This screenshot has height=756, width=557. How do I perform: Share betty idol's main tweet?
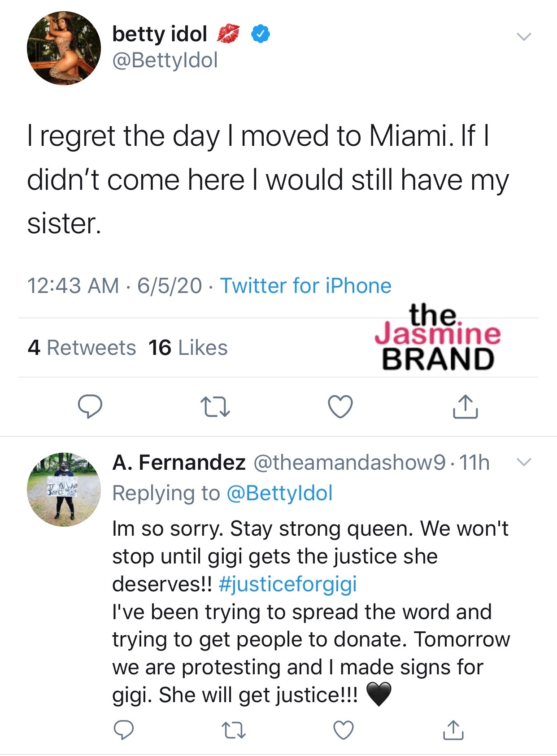click(x=465, y=406)
